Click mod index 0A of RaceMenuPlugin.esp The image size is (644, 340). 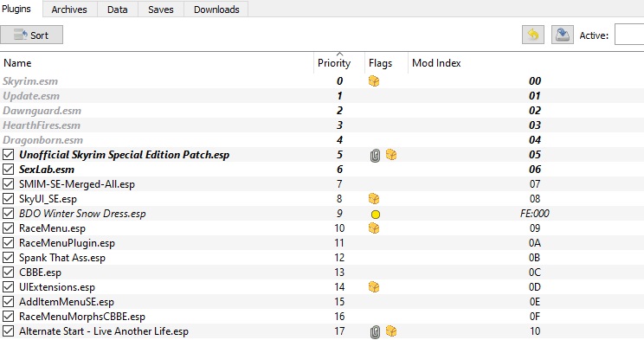(535, 243)
